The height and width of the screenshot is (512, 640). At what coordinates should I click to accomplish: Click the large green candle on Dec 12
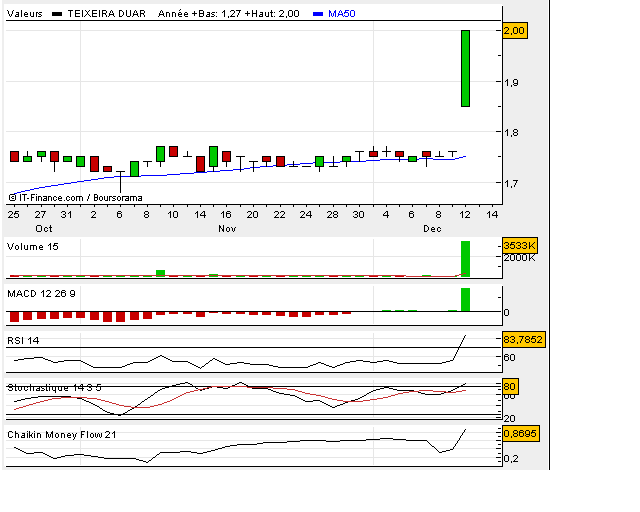[465, 68]
